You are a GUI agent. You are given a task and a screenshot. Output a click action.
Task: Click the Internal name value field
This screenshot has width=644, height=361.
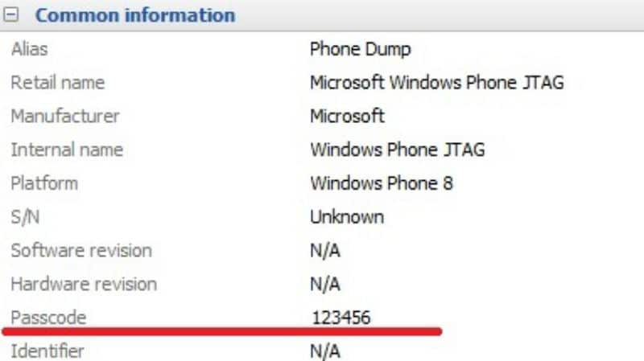(397, 150)
